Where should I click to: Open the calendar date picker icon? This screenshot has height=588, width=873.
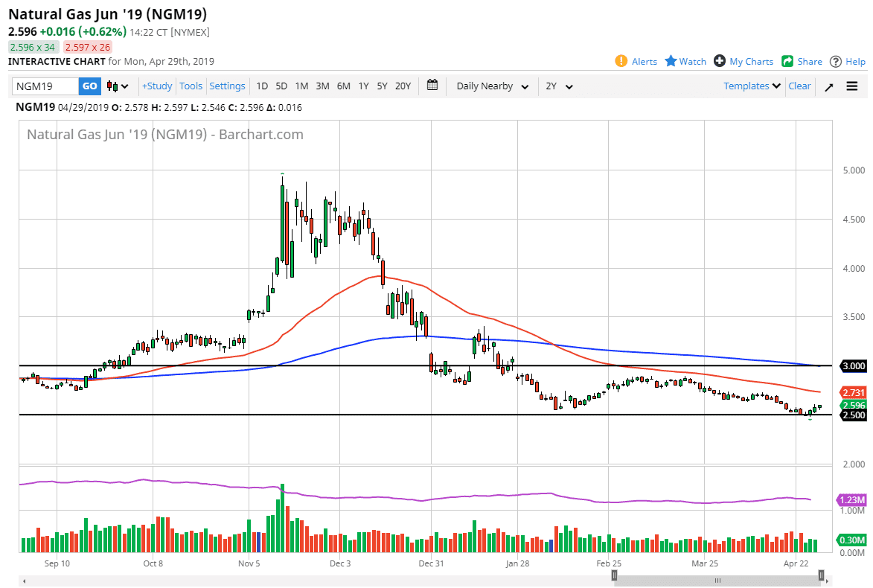[432, 86]
